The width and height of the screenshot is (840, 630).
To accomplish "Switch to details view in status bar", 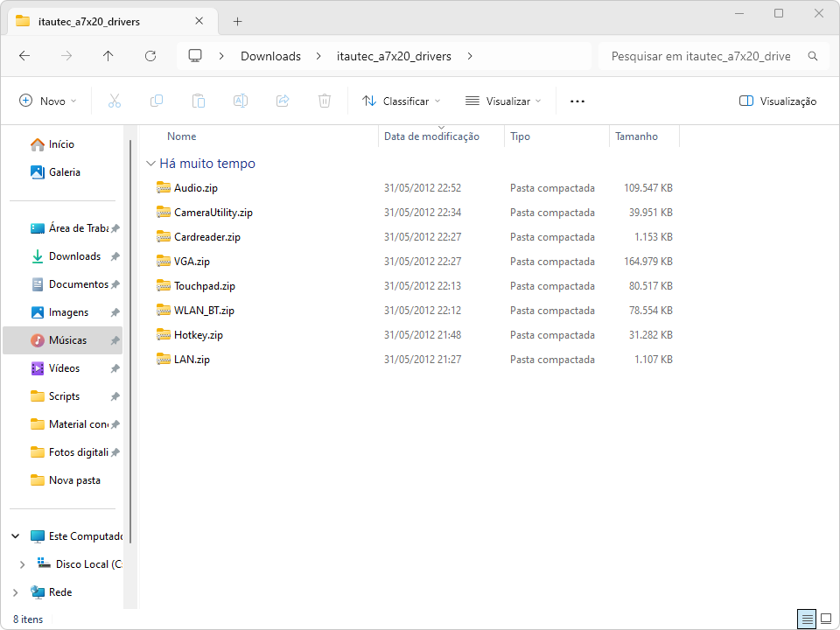I will (x=806, y=619).
